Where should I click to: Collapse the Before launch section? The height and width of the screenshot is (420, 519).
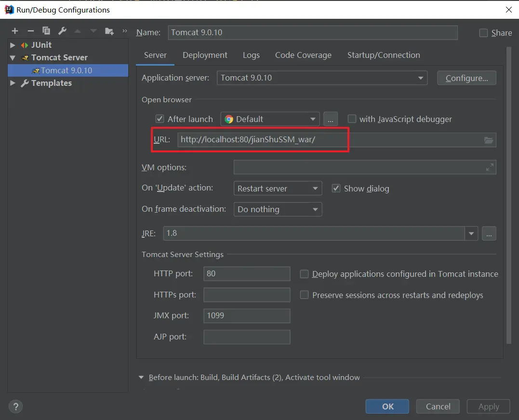tap(141, 377)
